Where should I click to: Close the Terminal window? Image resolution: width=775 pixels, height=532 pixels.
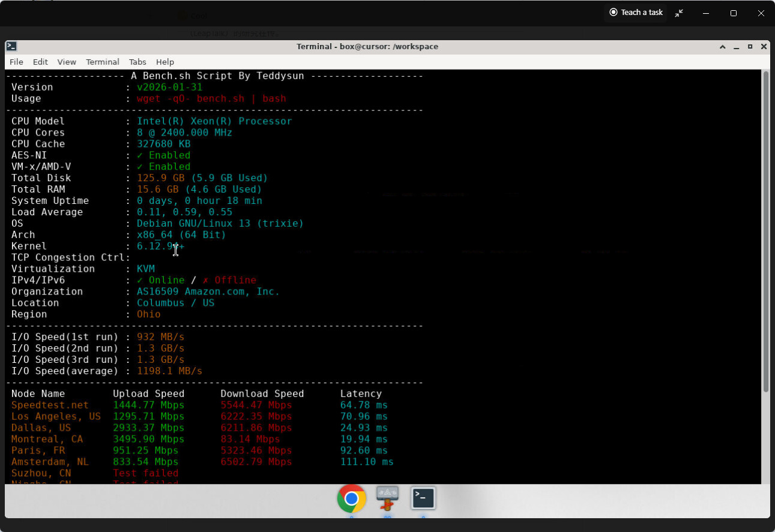pos(764,46)
